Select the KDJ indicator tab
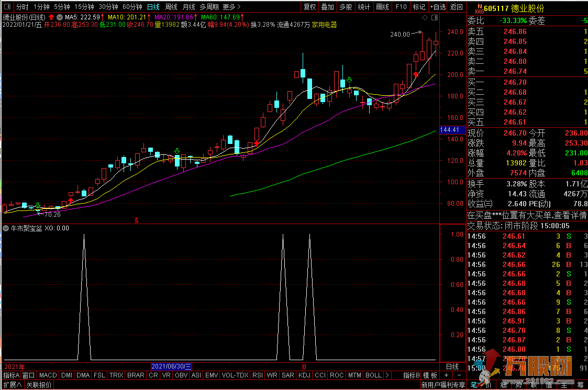Screen dimensions: 588x390 point(305,375)
